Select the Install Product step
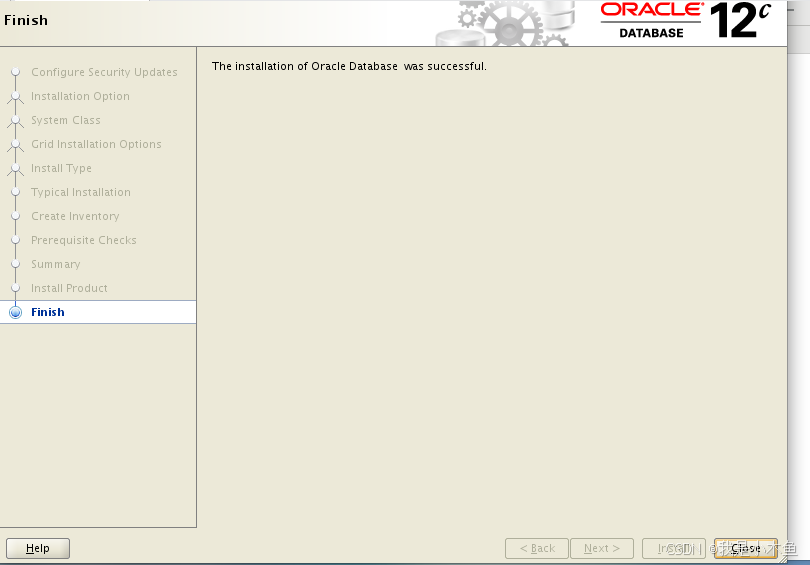 pyautogui.click(x=69, y=288)
